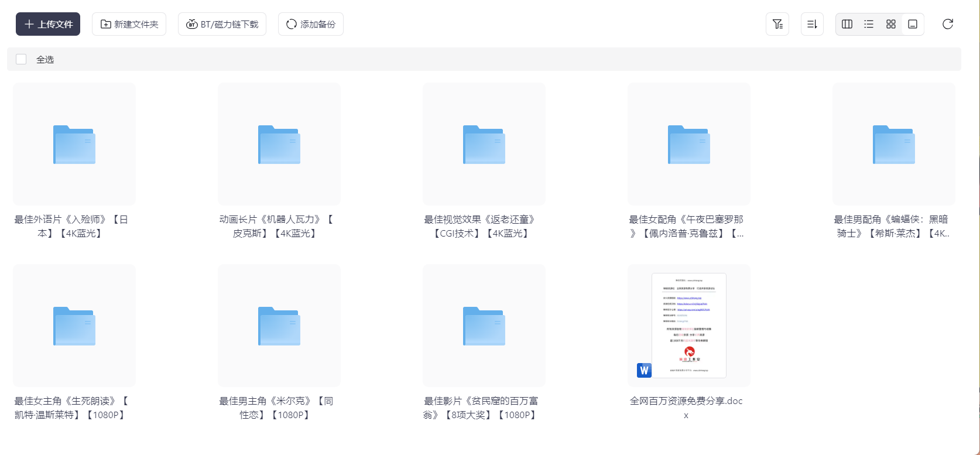Open folder icon for 动画长片《机器人瓦力》

[279, 144]
